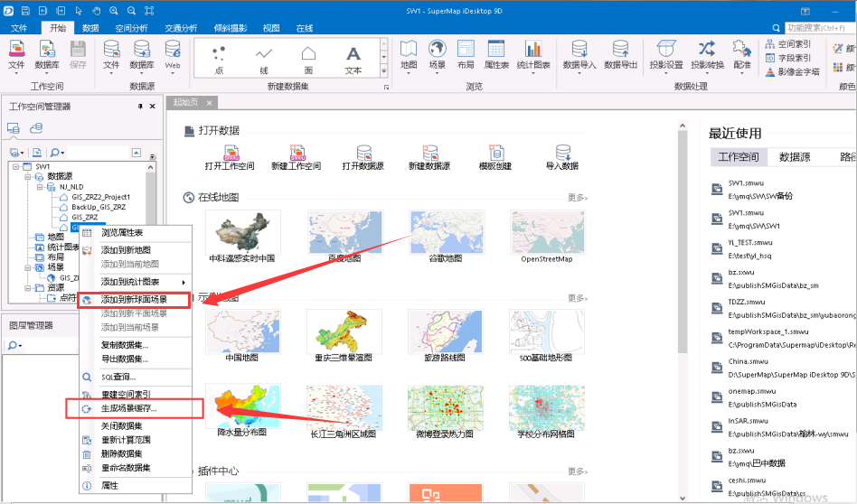Click the 功能搜索 search field

pos(819,28)
